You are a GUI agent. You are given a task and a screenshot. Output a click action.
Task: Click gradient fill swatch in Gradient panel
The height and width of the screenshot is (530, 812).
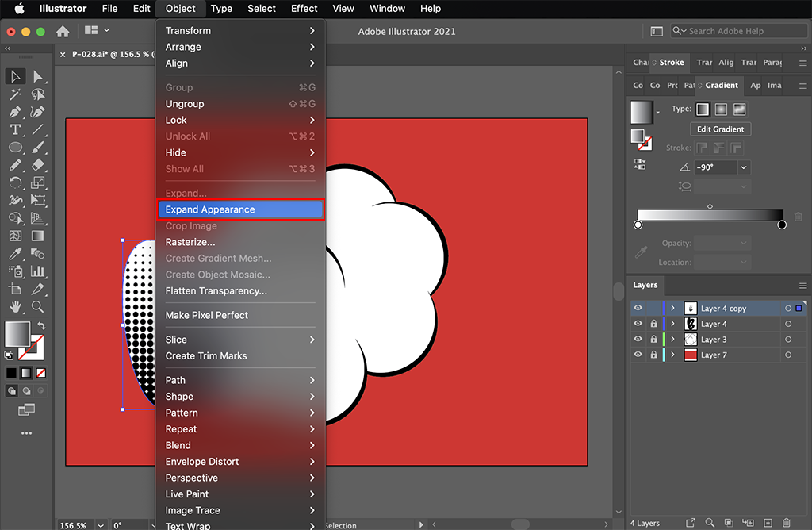pyautogui.click(x=642, y=112)
